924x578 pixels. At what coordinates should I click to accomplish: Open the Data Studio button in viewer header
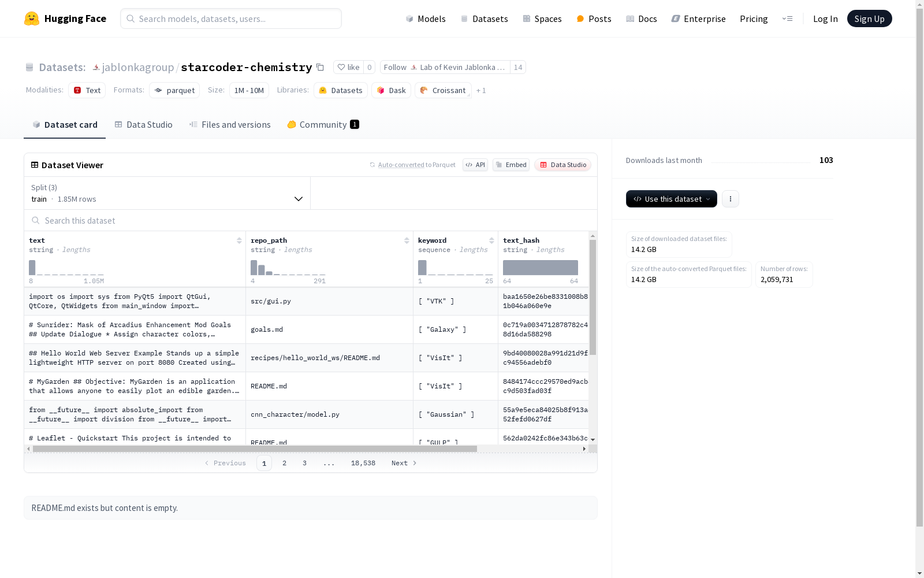[x=562, y=165]
